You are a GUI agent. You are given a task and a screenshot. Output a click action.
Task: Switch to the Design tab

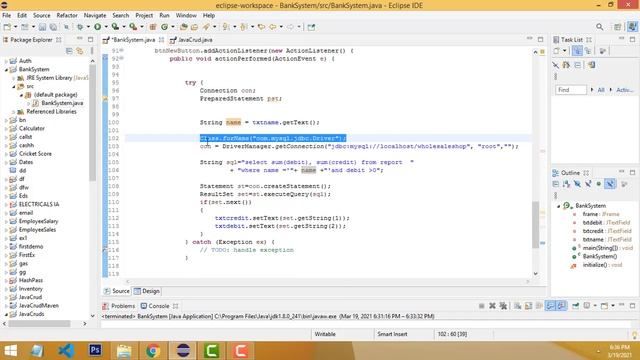coord(147,291)
